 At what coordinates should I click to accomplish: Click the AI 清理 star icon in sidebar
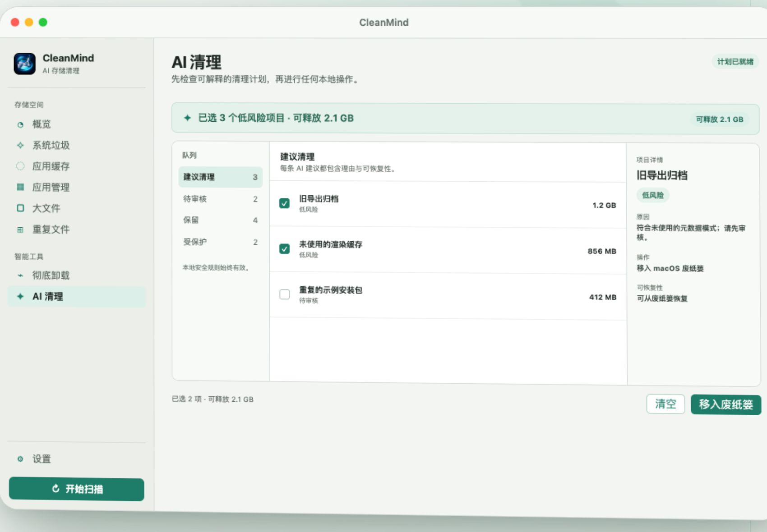click(x=20, y=296)
